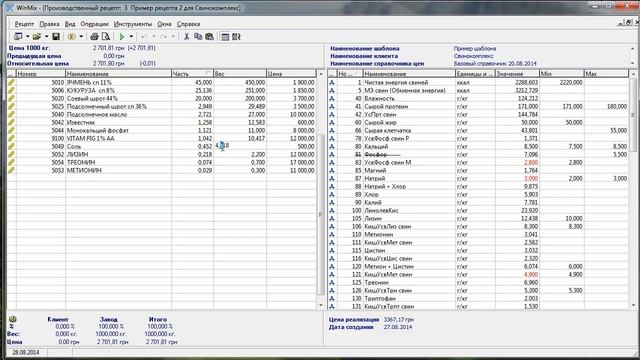Open the Вид menu
The image size is (640, 360).
[x=70, y=24]
